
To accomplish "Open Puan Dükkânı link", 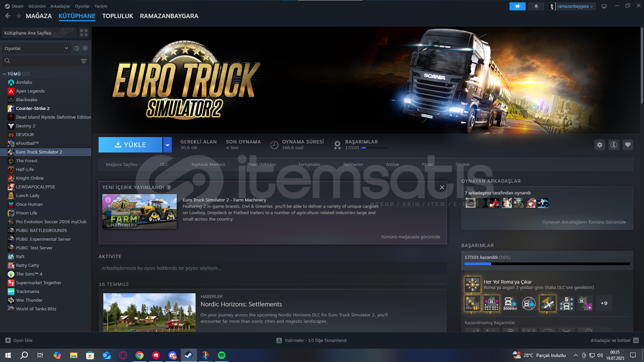I will pos(262,164).
